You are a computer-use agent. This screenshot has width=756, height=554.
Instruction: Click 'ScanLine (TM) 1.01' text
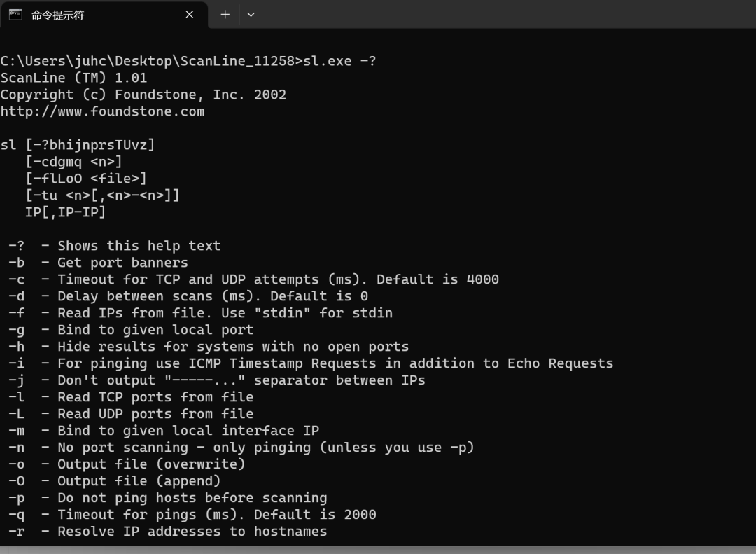pyautogui.click(x=73, y=78)
